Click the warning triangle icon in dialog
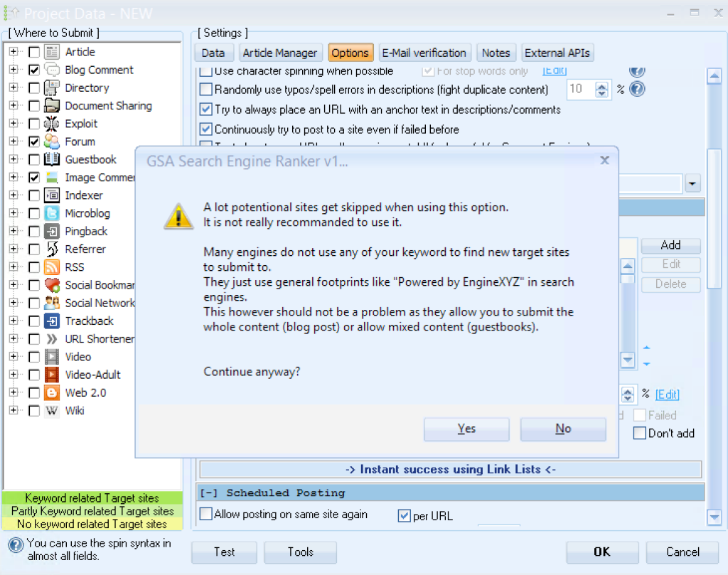Image resolution: width=728 pixels, height=575 pixels. [x=178, y=216]
